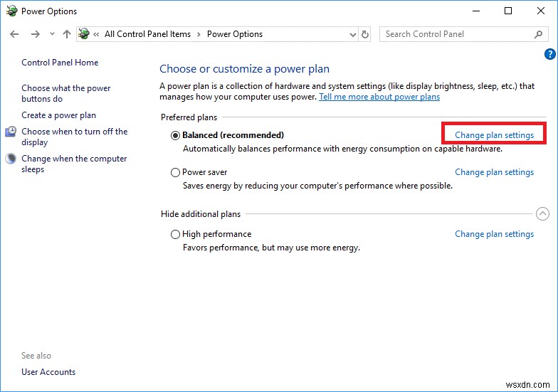Open Create a power plan
Image resolution: width=558 pixels, height=392 pixels.
point(58,115)
